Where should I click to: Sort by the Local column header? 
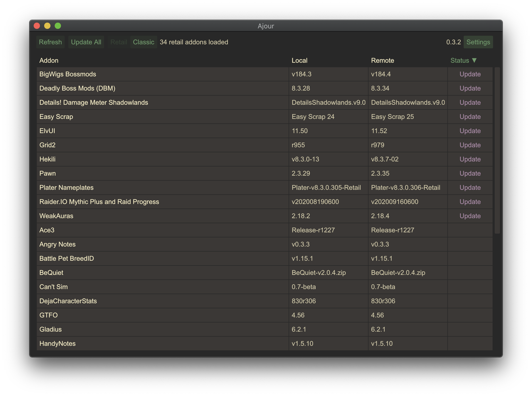pyautogui.click(x=299, y=60)
